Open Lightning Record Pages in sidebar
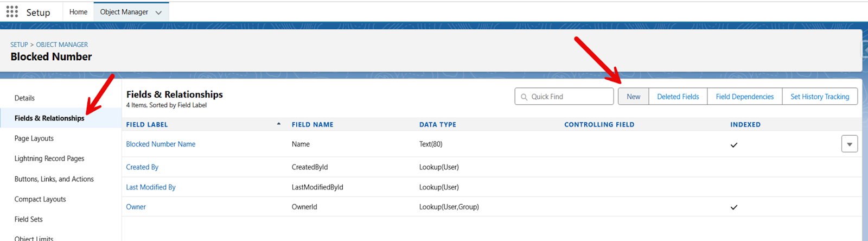Screen dimensions: 868x241 pos(49,158)
